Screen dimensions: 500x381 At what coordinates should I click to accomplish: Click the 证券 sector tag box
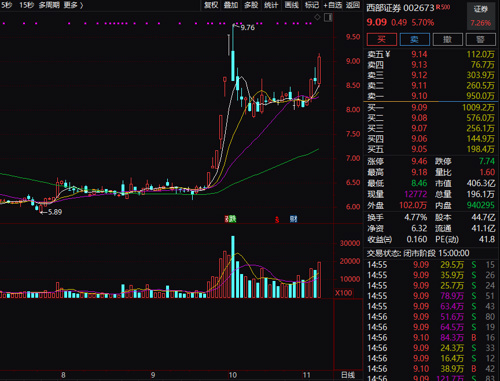point(480,16)
